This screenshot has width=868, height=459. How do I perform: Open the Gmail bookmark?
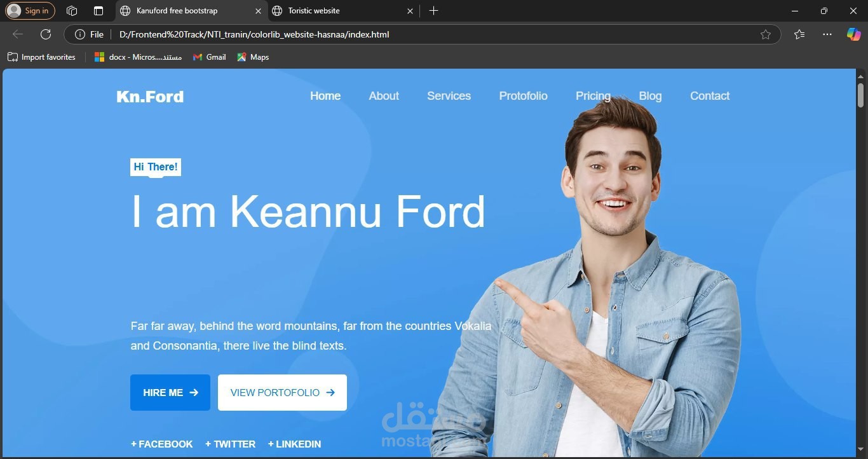pos(210,57)
